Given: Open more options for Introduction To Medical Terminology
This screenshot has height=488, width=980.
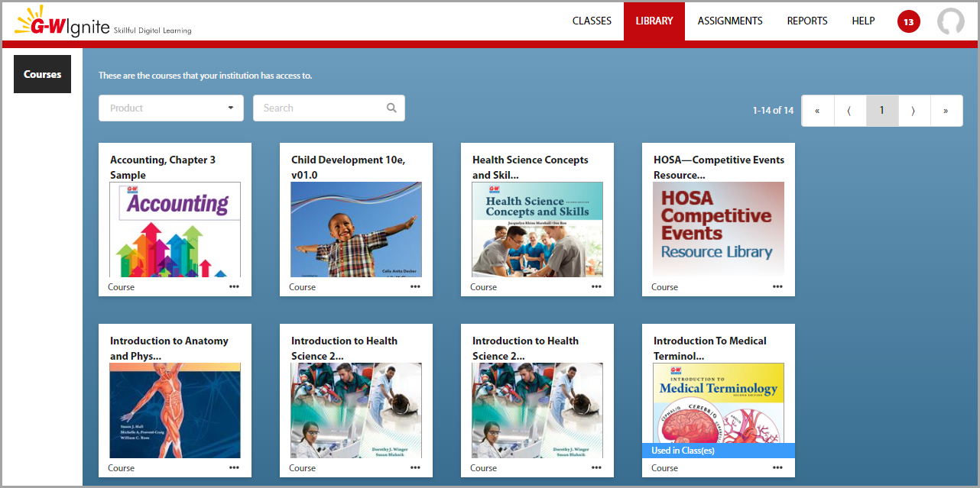Looking at the screenshot, I should click(x=777, y=468).
